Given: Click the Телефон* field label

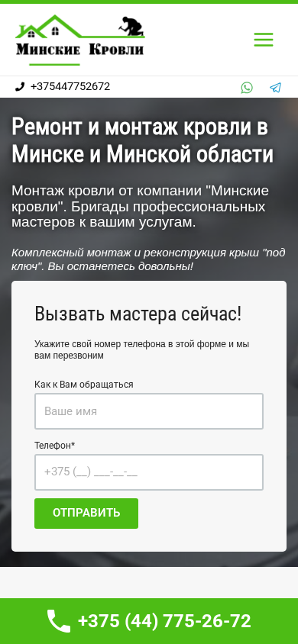Looking at the screenshot, I should [x=55, y=446].
